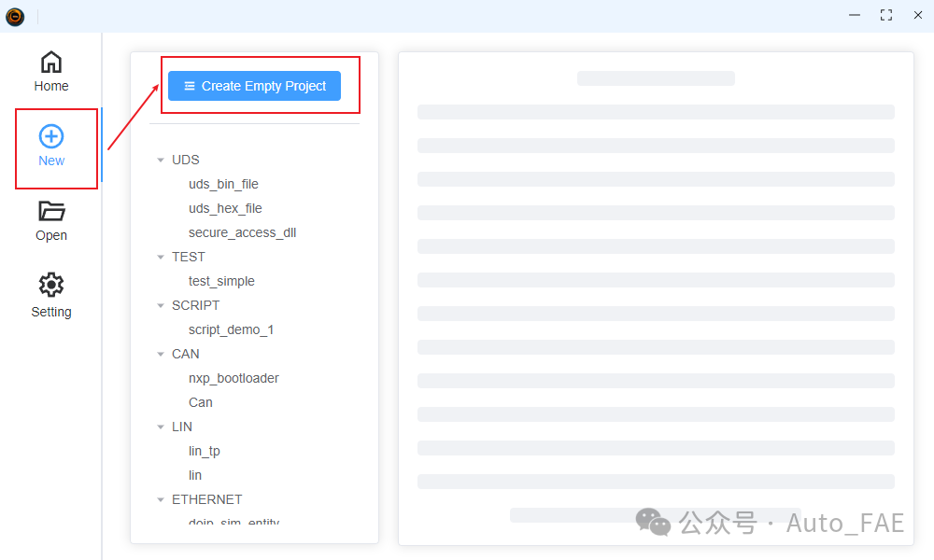This screenshot has height=560, width=934.
Task: Select the lin example below lin_tp
Action: point(195,475)
